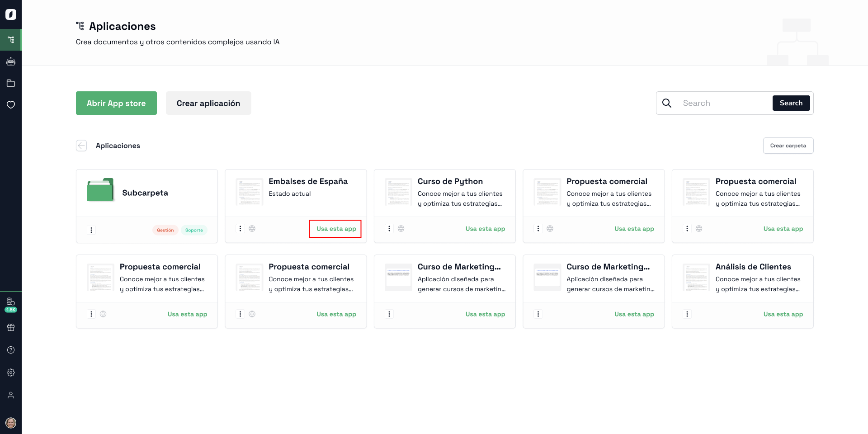Open the robot assistants sidebar icon
The height and width of the screenshot is (434, 868).
tap(11, 61)
